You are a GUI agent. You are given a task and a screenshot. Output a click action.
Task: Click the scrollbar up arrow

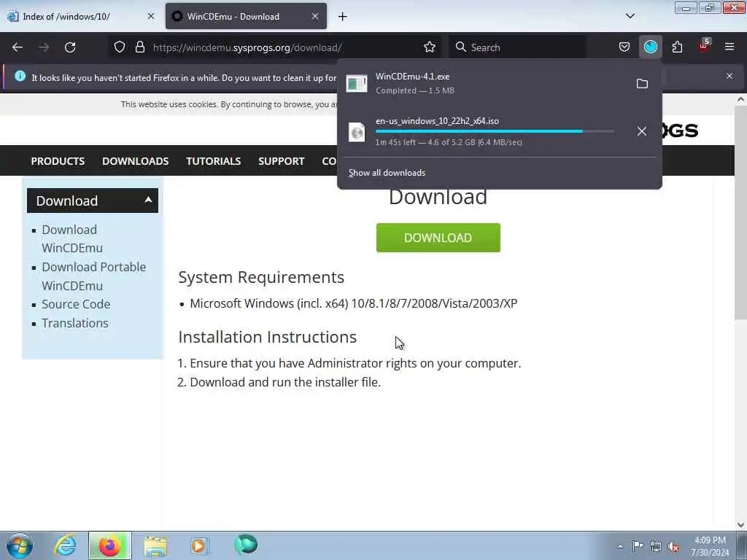click(x=740, y=99)
